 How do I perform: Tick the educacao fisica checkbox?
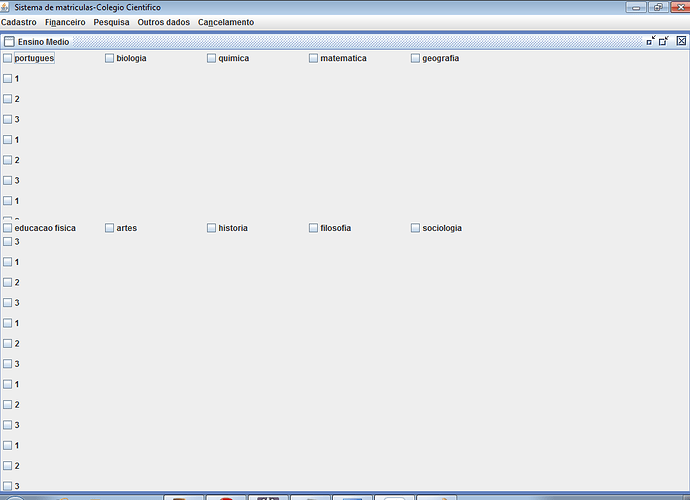tap(7, 228)
